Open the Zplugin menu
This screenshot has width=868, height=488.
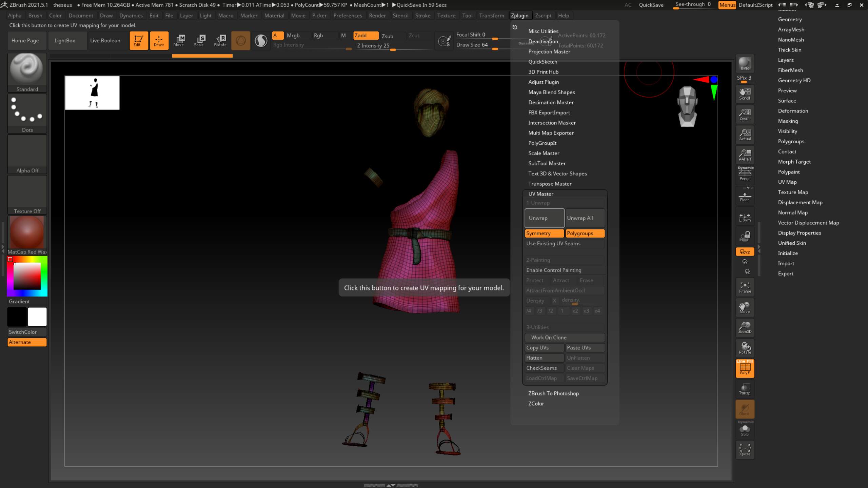[x=519, y=16]
